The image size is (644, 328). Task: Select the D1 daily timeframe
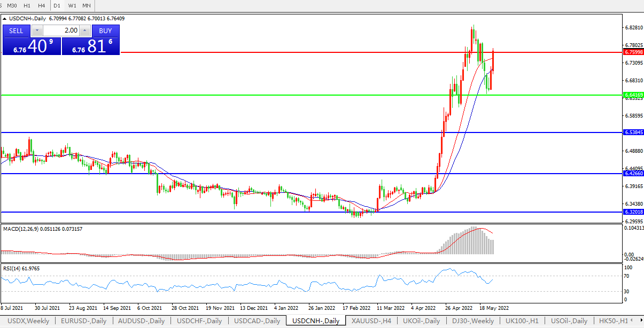[x=57, y=5]
